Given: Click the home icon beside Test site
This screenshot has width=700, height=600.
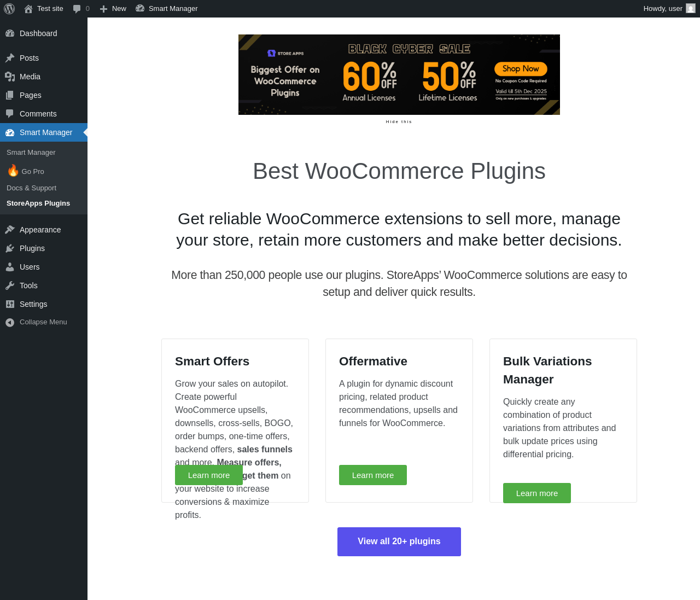Looking at the screenshot, I should tap(28, 9).
